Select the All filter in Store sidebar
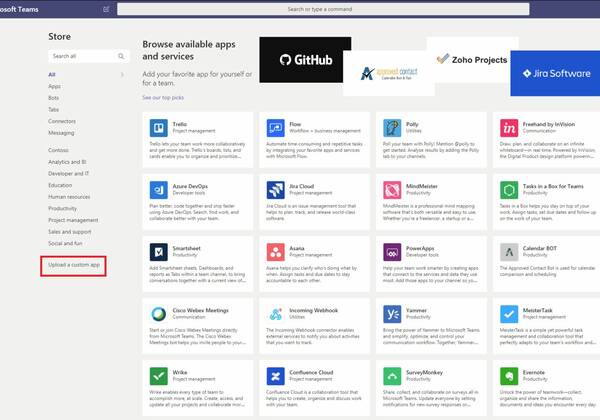Screen dimensions: 600x420 [x=52, y=75]
